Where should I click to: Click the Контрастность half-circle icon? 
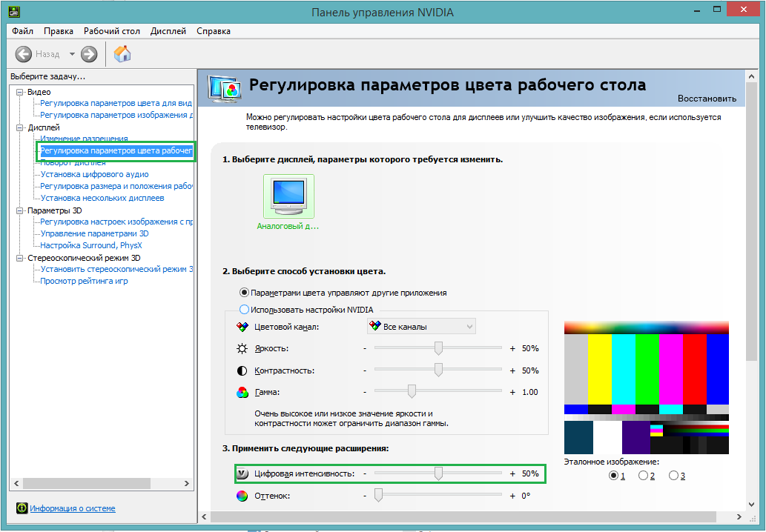pos(242,370)
